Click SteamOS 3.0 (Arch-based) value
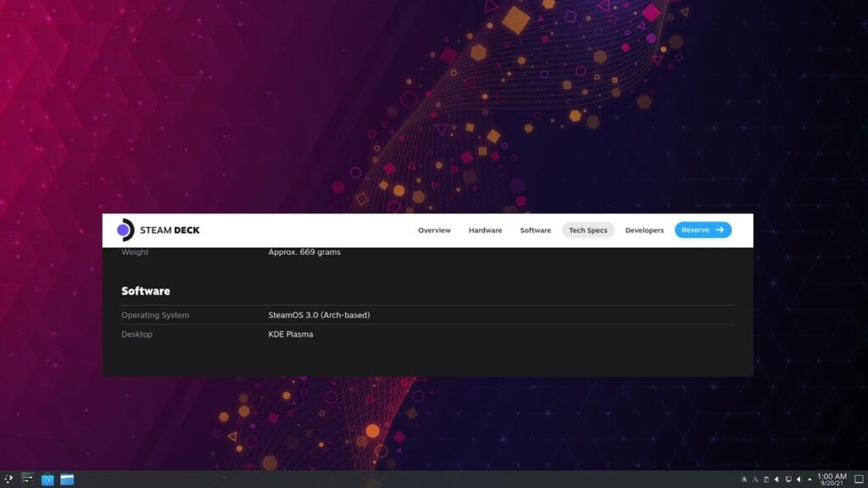The image size is (868, 488). point(319,315)
